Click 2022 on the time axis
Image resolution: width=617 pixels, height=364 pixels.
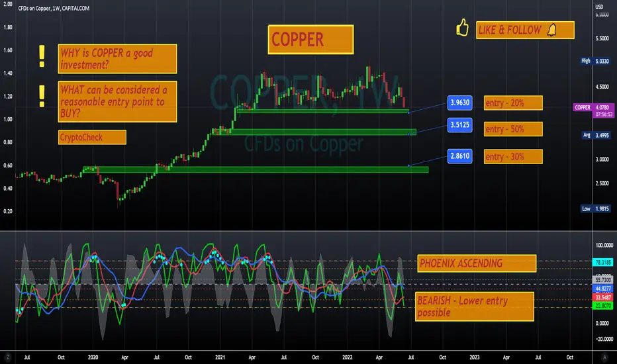(x=347, y=357)
